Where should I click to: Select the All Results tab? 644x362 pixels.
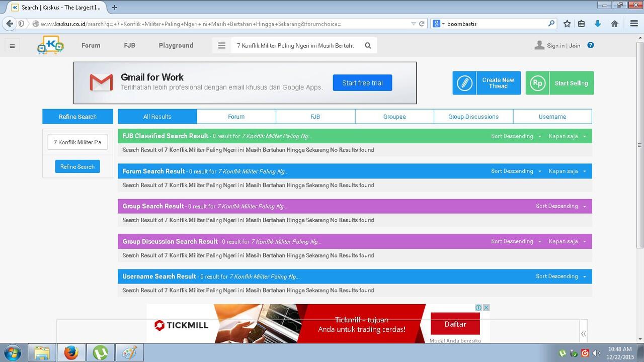(157, 117)
